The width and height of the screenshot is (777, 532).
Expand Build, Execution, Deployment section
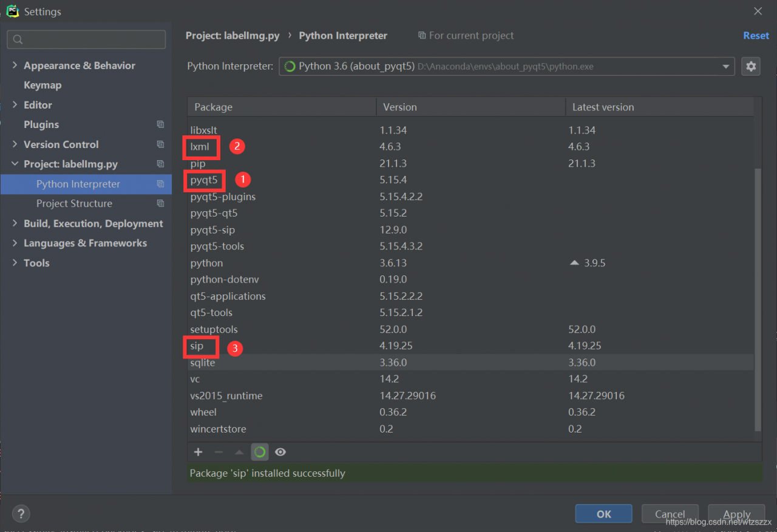15,223
